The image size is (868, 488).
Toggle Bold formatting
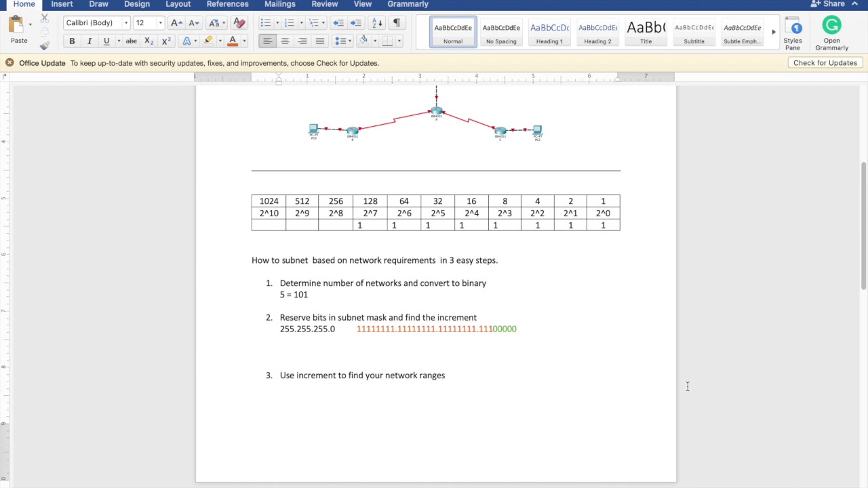tap(72, 41)
